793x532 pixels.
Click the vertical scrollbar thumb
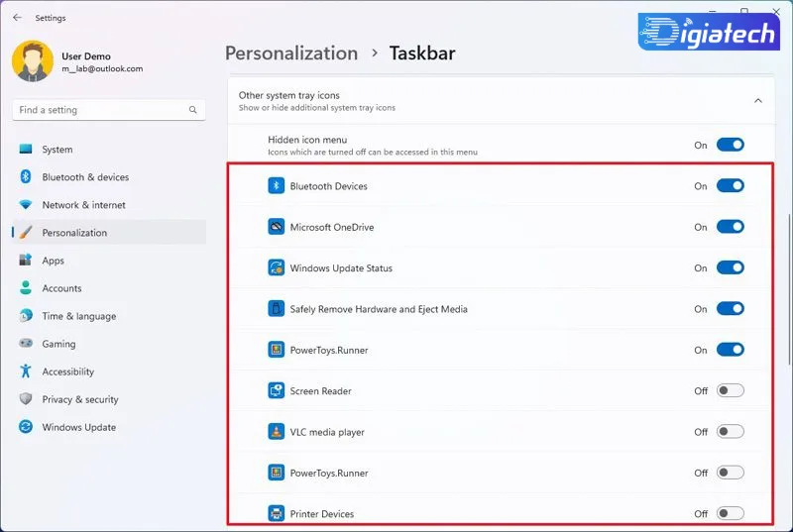coord(789,289)
